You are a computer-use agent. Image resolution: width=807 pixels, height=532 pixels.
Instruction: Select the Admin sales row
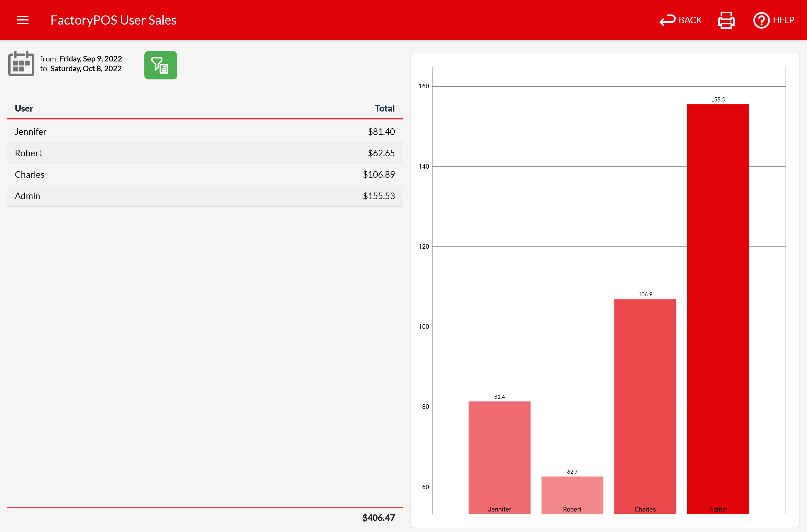204,196
